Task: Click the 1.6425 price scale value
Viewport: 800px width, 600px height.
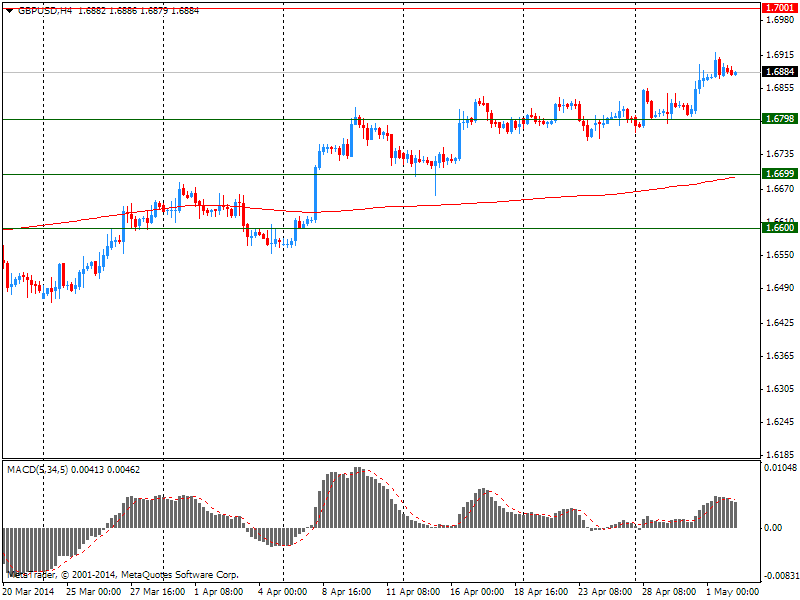Action: pyautogui.click(x=780, y=323)
